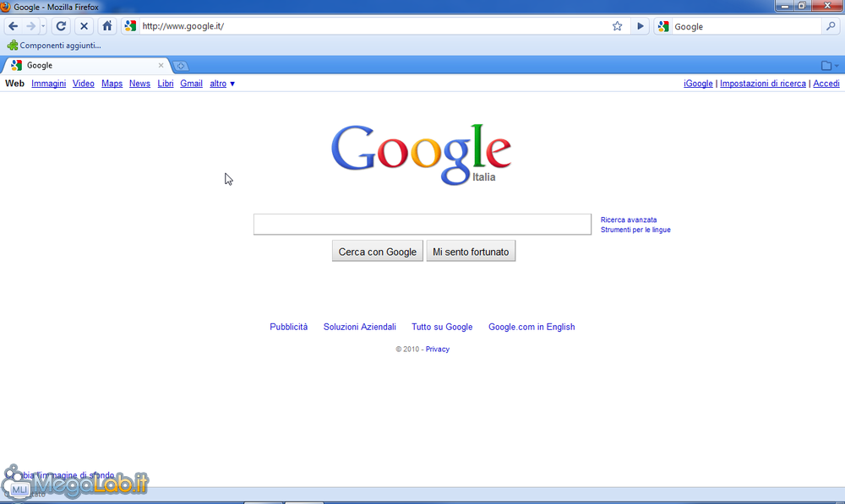Open the Libri link
Viewport: 845px width, 504px height.
coord(166,84)
